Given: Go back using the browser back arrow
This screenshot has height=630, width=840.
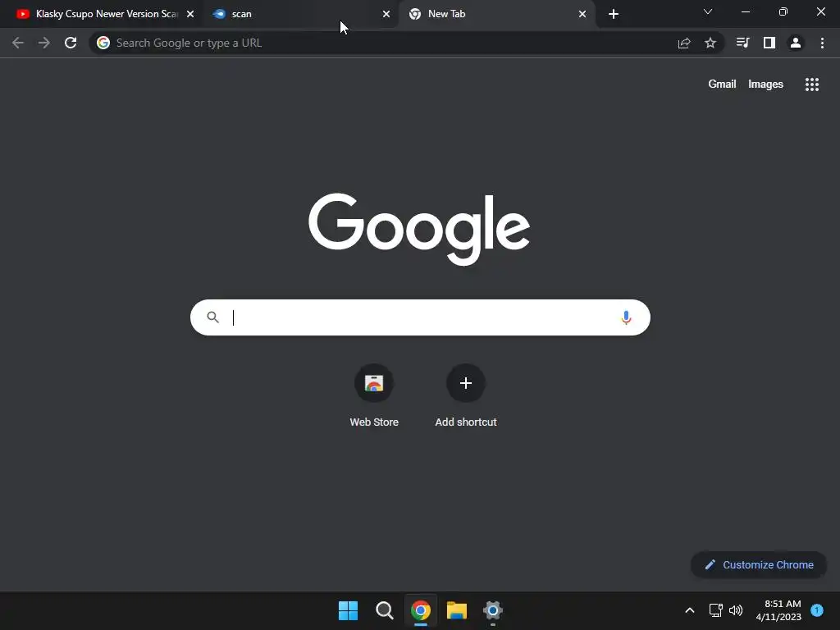Looking at the screenshot, I should click(18, 43).
